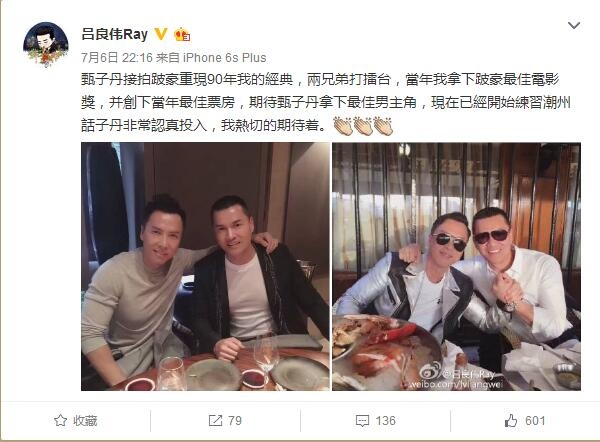Open the post options chevron menu

point(574,26)
